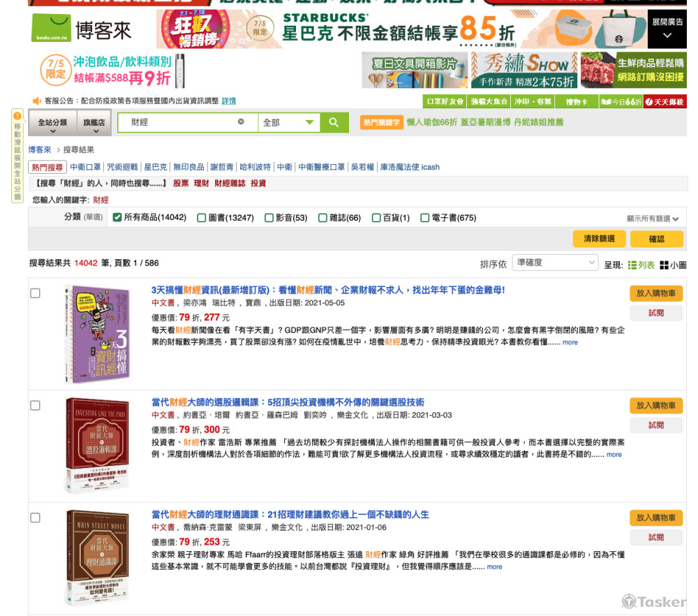Click hot search link 中衛口罩
This screenshot has width=698, height=616.
[85, 167]
